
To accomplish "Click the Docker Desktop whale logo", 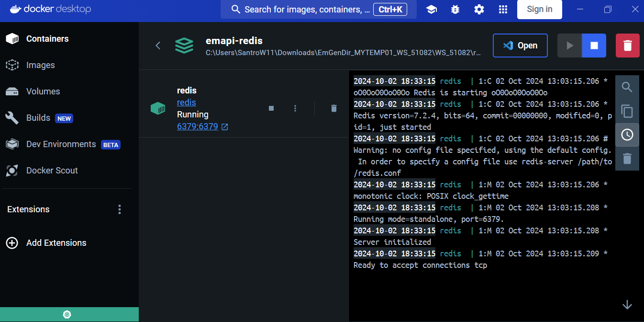I will [15, 9].
